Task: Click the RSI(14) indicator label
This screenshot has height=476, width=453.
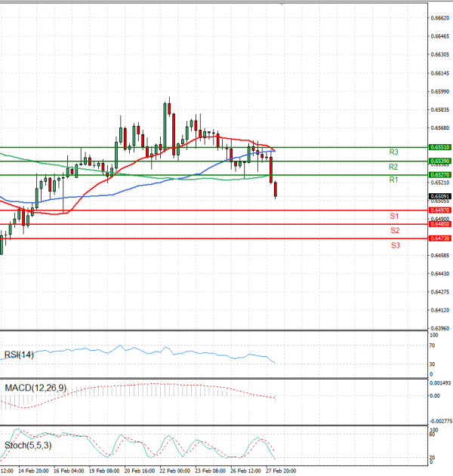Action: click(19, 355)
